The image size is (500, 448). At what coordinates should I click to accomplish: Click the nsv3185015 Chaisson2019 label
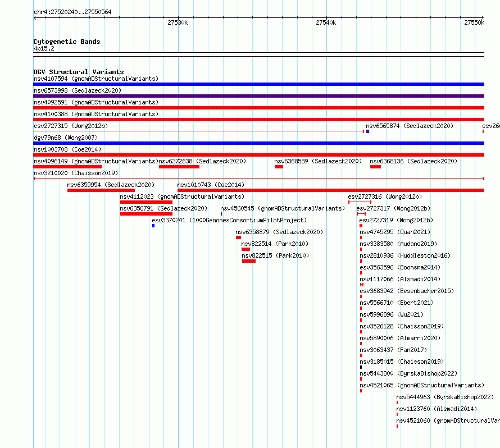402,362
